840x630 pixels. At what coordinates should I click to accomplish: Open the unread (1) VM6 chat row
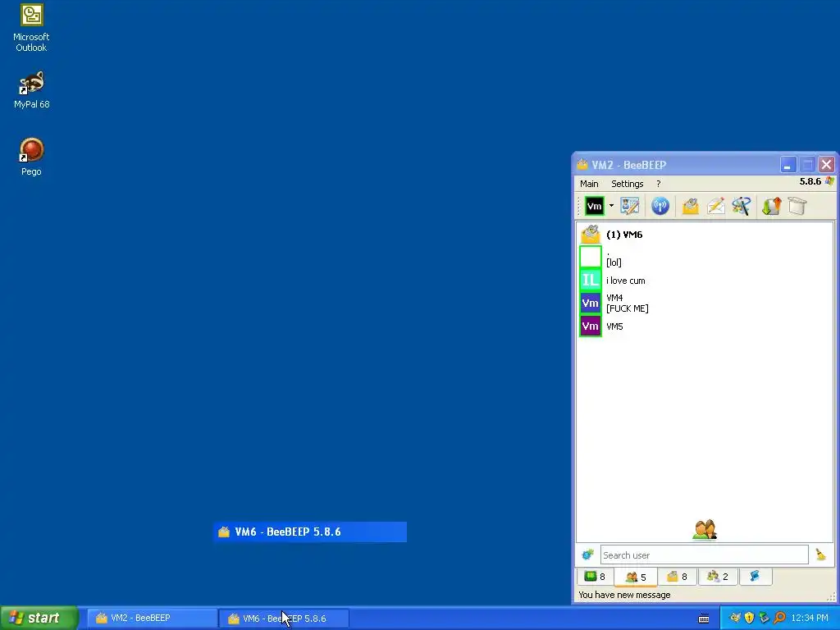(x=705, y=235)
